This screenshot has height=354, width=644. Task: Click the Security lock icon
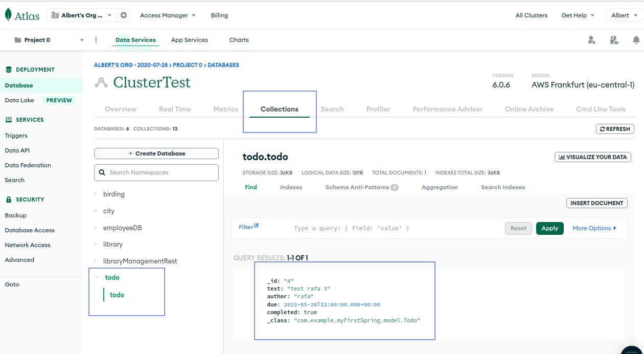pyautogui.click(x=9, y=200)
